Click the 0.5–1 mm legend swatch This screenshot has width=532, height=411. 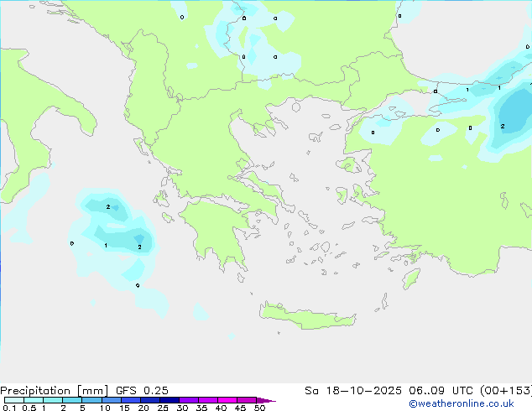pos(34,400)
